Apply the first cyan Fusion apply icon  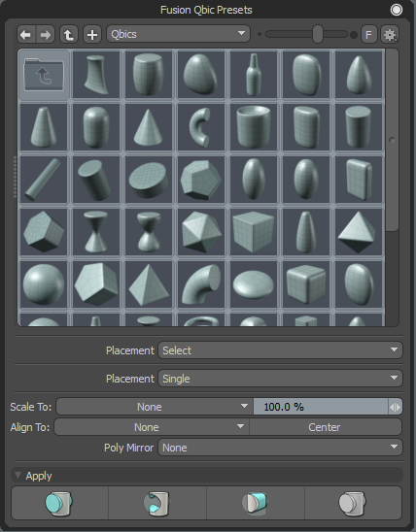pos(59,503)
